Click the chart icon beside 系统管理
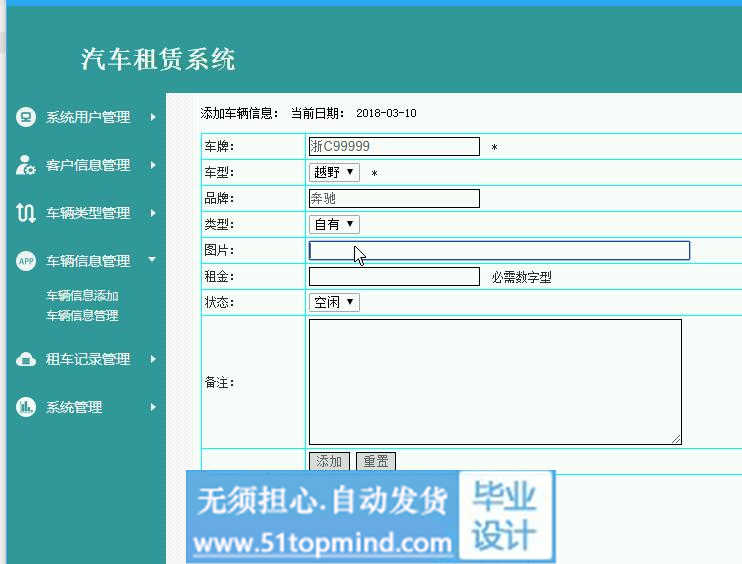 26,407
